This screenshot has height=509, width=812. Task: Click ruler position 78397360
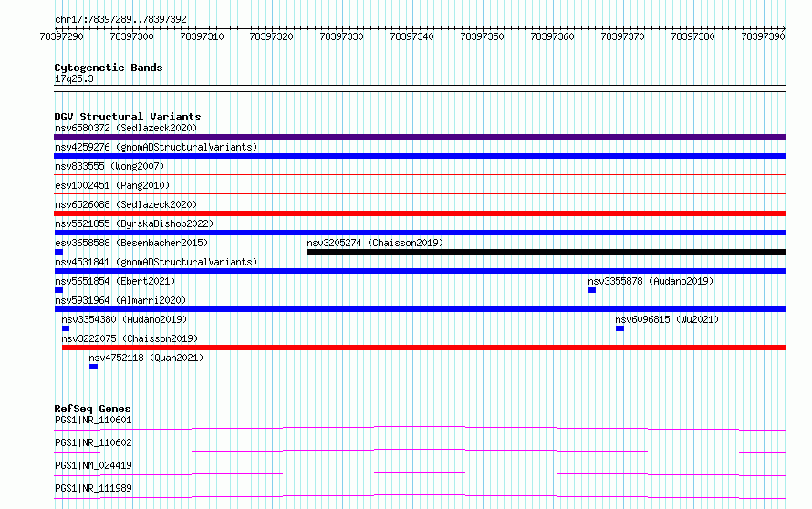click(x=553, y=36)
